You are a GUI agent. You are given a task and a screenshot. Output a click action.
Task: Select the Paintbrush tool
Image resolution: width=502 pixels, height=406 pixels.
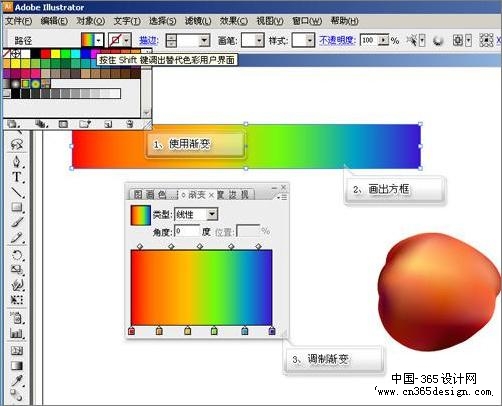[x=17, y=222]
